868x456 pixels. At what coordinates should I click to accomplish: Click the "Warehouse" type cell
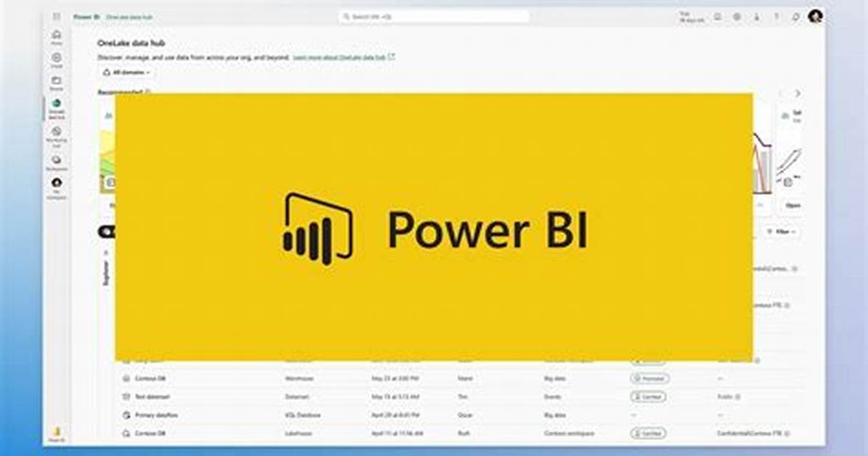click(x=299, y=378)
